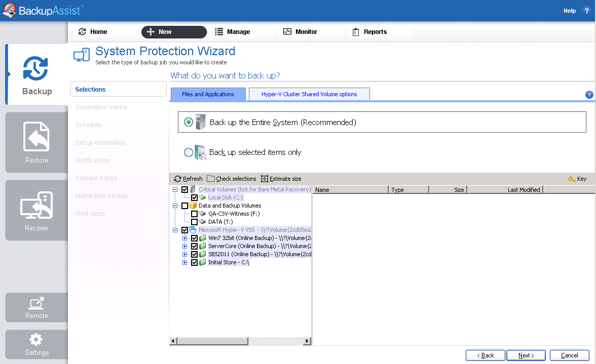This screenshot has height=364, width=596.
Task: Click the Back button
Action: pyautogui.click(x=486, y=355)
